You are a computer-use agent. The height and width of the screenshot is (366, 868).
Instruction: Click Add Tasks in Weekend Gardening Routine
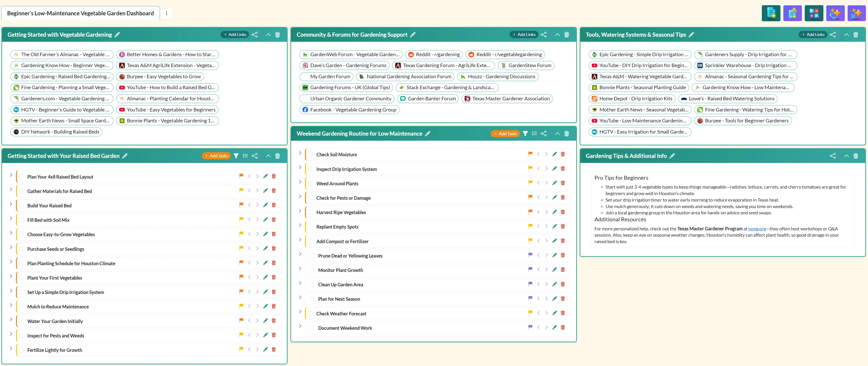(x=505, y=134)
